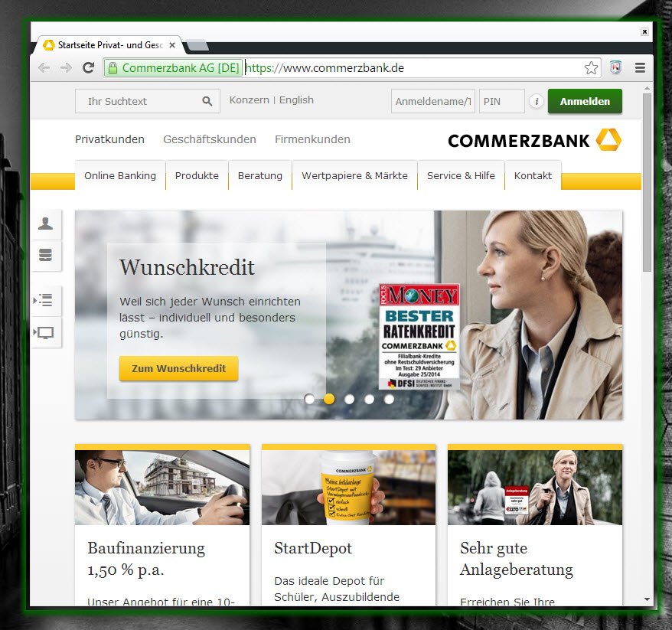Click the vertical scrollbar thumb
This screenshot has height=630, width=672.
pyautogui.click(x=647, y=182)
